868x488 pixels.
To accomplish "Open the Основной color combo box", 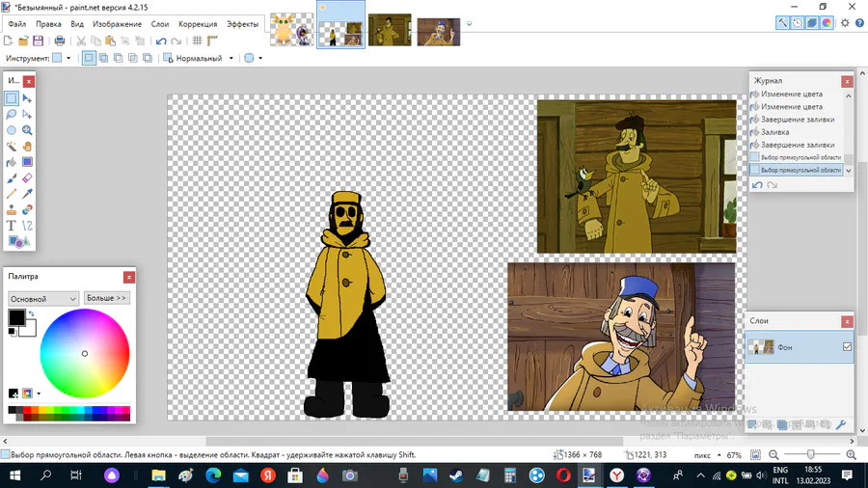I will pyautogui.click(x=43, y=299).
